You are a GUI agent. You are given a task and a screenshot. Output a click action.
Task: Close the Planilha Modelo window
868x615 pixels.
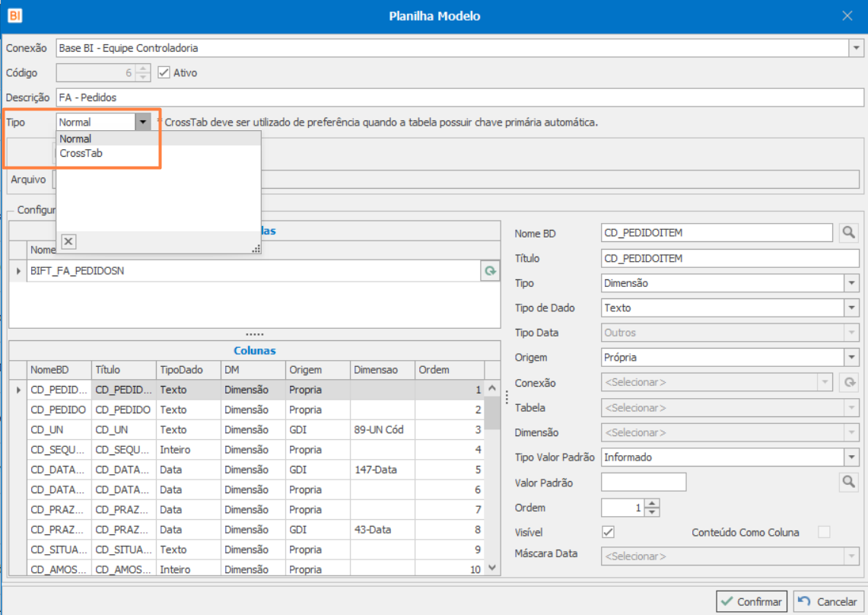tap(847, 15)
